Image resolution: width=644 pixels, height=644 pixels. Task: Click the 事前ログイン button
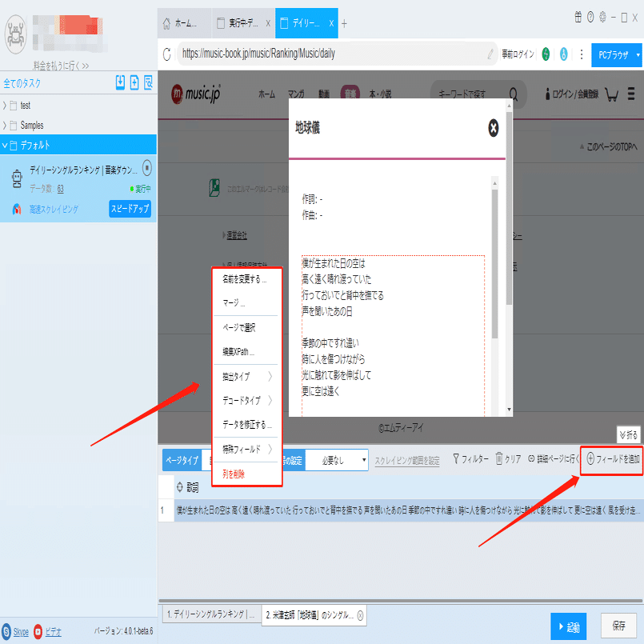coord(518,54)
